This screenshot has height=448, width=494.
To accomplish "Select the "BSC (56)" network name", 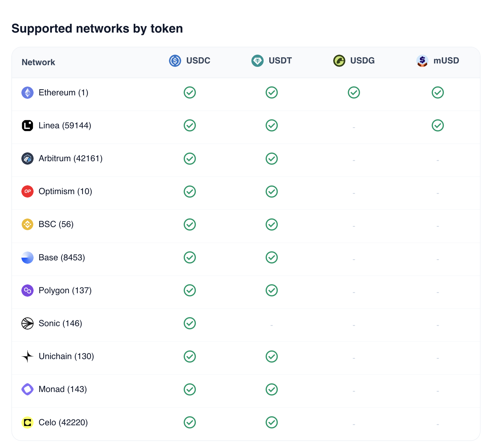I will coord(56,224).
